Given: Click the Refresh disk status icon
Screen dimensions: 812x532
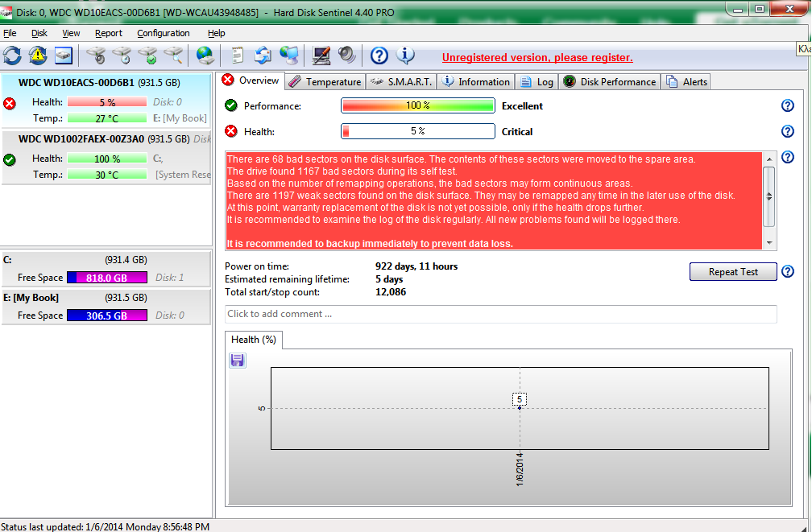Looking at the screenshot, I should click(x=12, y=55).
